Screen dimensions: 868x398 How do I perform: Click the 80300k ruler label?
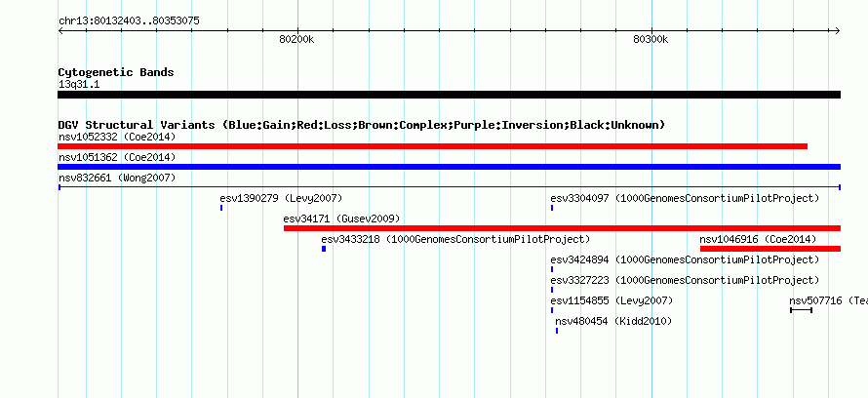[x=651, y=39]
